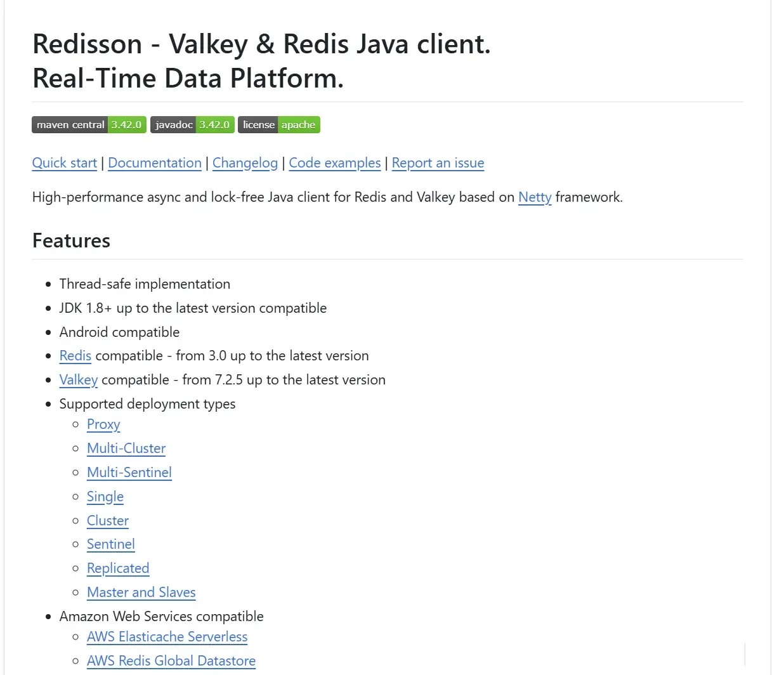Click the Replicated deployment link

point(118,568)
